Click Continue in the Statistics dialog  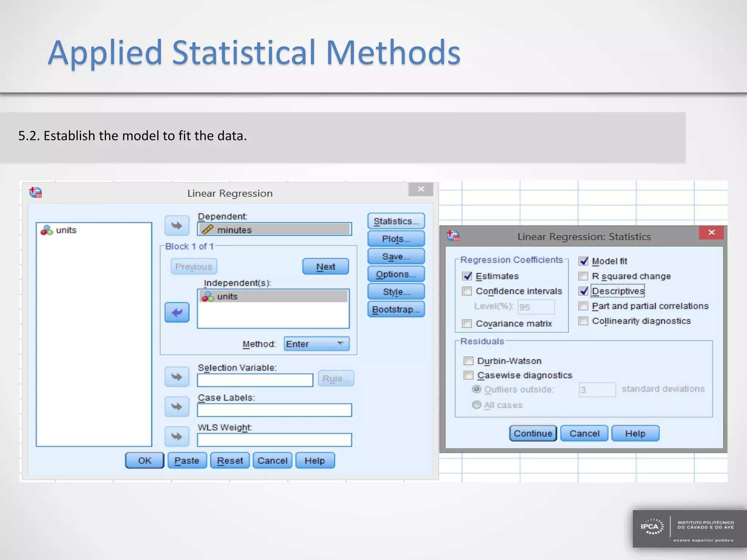(x=533, y=433)
